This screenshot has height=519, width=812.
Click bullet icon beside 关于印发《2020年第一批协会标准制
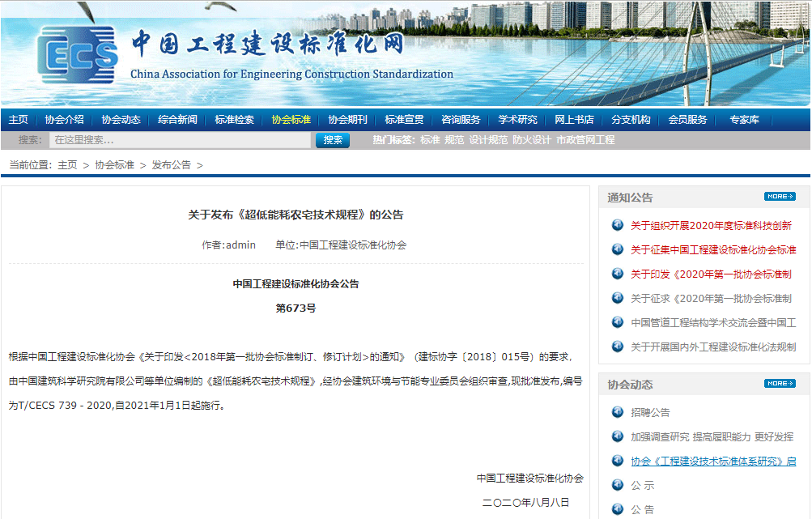[x=617, y=274]
